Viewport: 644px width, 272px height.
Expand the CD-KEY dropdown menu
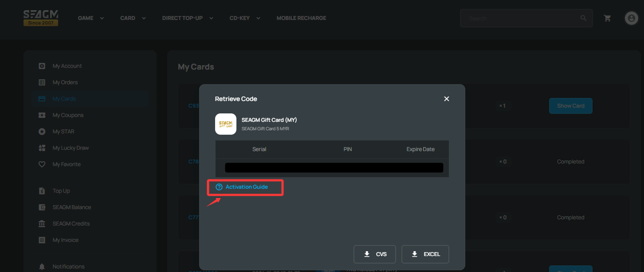pos(245,18)
